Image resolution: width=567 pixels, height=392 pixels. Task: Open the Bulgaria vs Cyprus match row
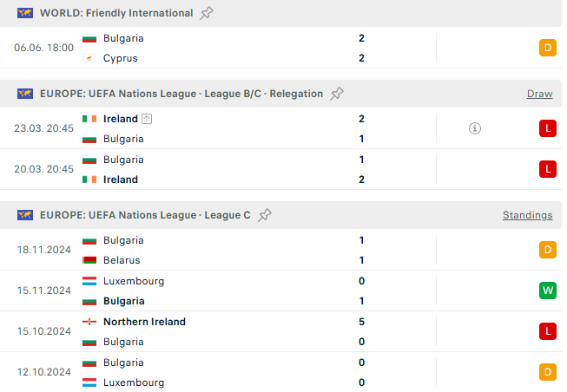(281, 48)
